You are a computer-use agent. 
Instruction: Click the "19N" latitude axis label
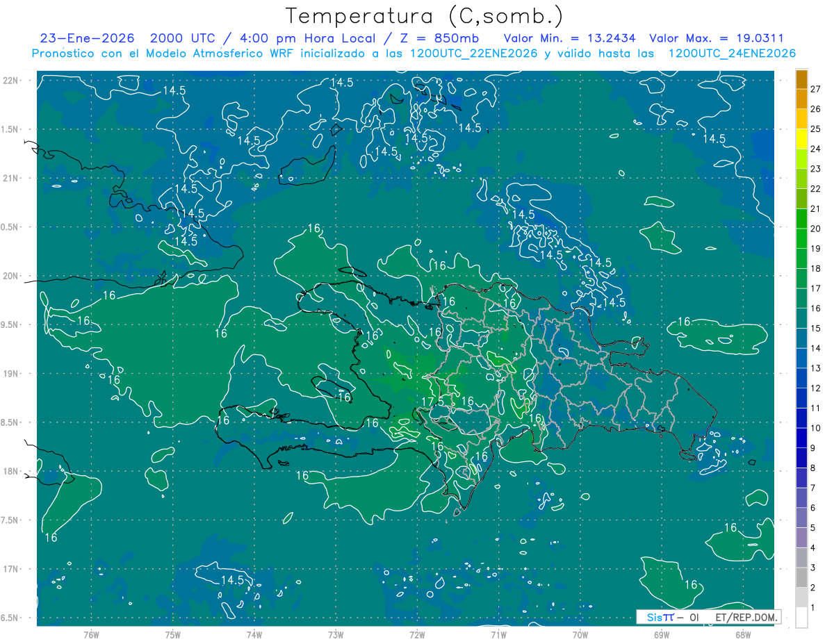click(x=12, y=373)
